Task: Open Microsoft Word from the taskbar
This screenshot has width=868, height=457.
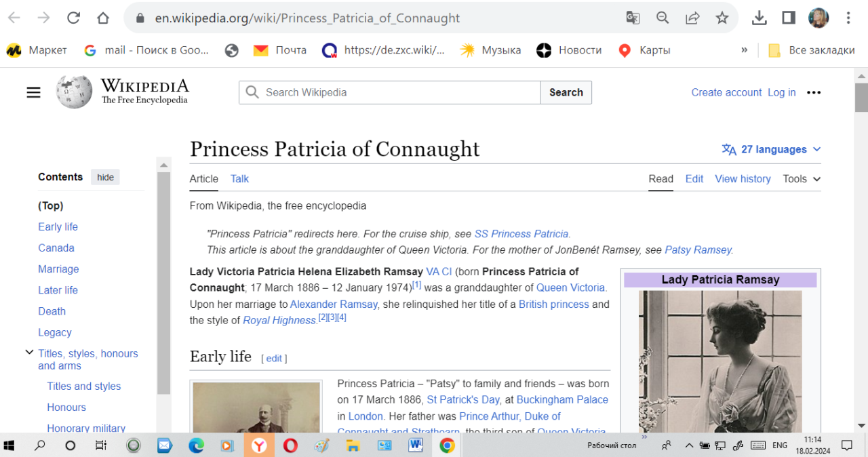Action: (x=416, y=445)
